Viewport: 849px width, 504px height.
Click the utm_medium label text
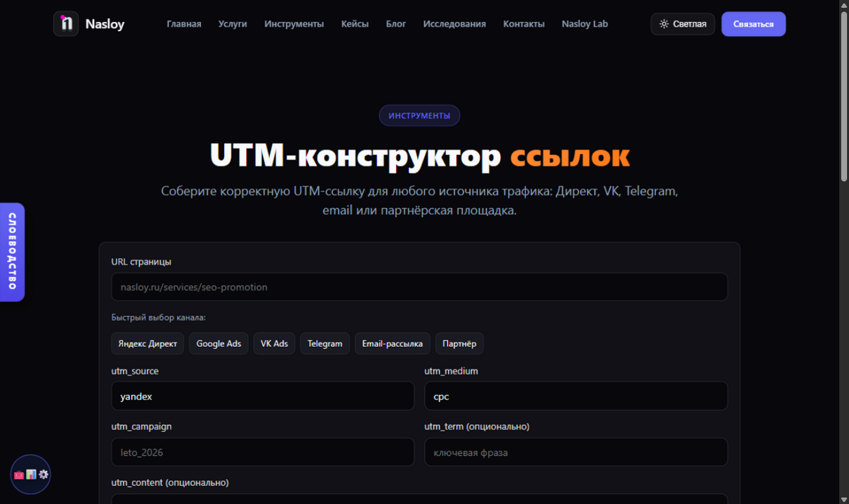(451, 371)
